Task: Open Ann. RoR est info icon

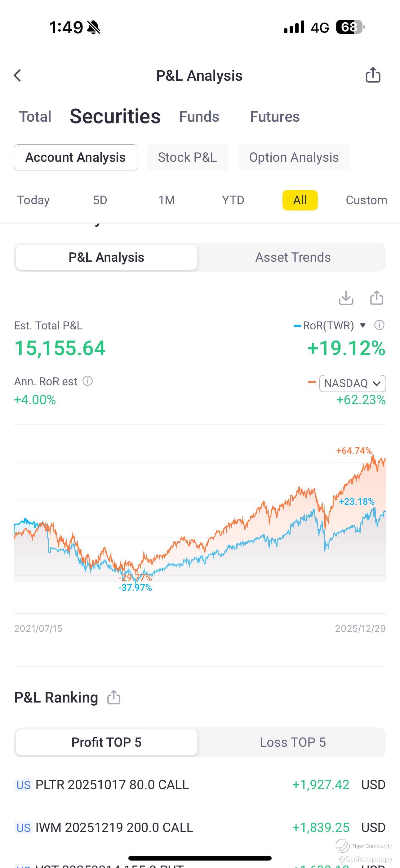Action: click(x=87, y=381)
